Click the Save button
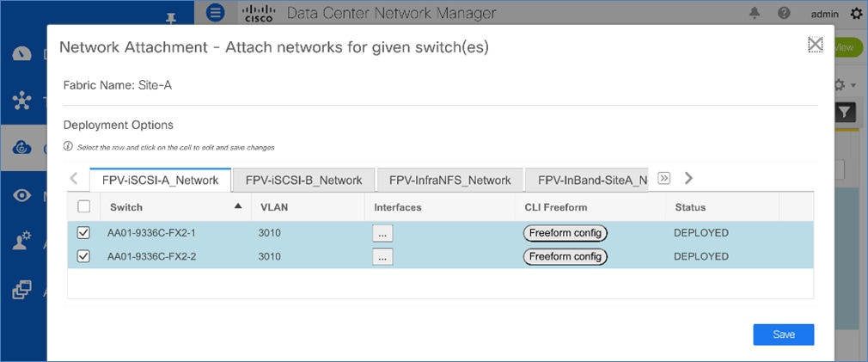This screenshot has width=868, height=362. pos(783,334)
